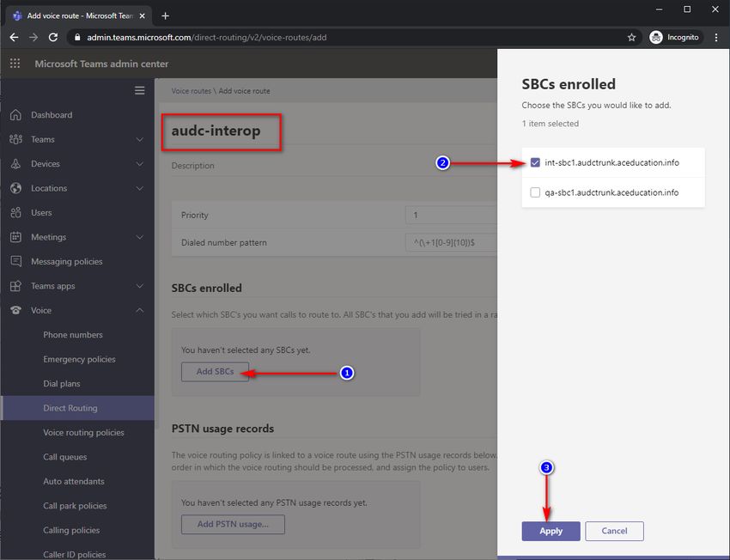Click the Users people icon
The width and height of the screenshot is (730, 560).
pos(15,213)
